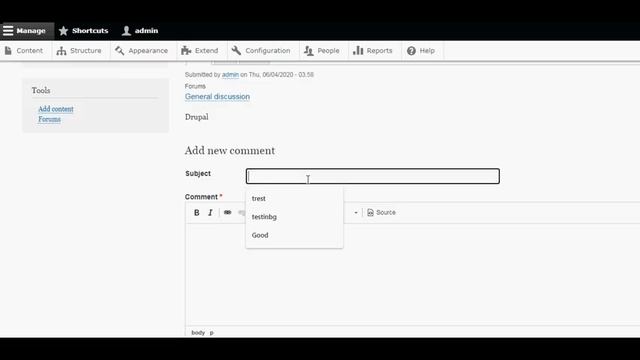Toggle Italic formatting in editor
This screenshot has width=640, height=360.
click(210, 213)
